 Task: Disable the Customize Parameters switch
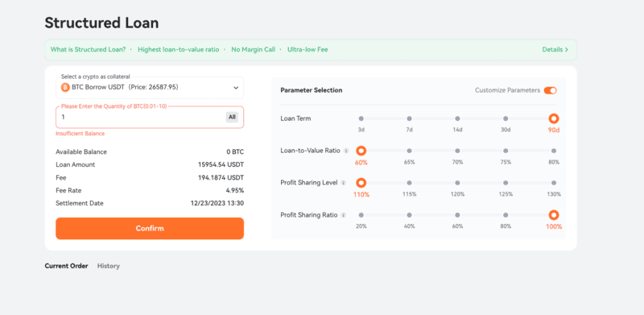point(551,90)
